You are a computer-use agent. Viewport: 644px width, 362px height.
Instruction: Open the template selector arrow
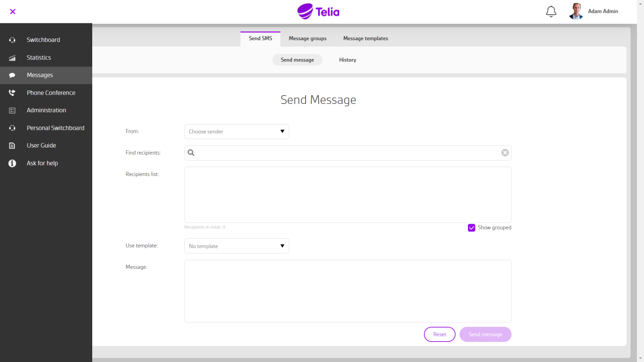coord(282,246)
